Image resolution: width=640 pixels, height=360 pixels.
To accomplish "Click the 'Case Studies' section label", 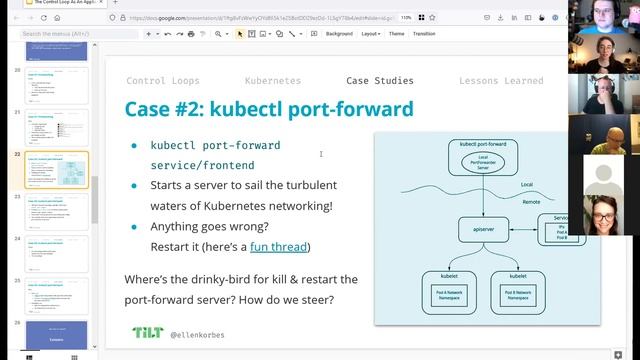I will coord(380,81).
